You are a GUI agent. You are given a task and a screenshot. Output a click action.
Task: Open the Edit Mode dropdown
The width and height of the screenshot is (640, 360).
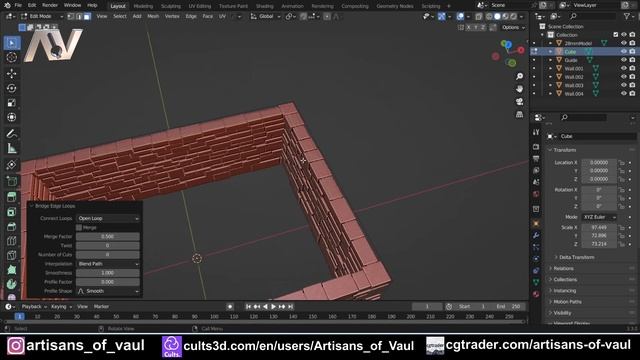click(42, 16)
